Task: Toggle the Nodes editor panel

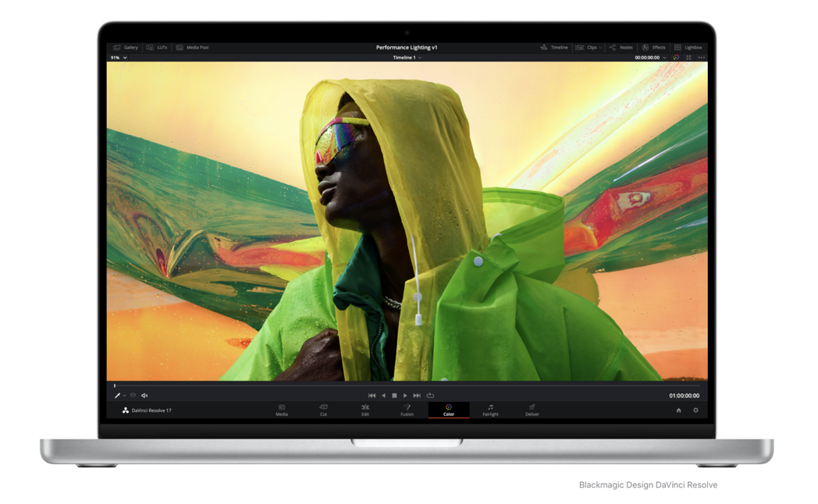Action: [x=621, y=48]
